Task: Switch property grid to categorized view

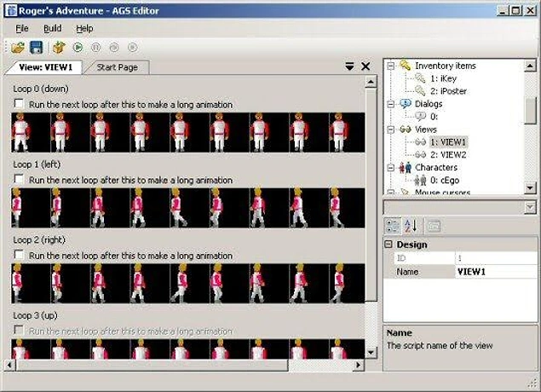Action: tap(393, 226)
